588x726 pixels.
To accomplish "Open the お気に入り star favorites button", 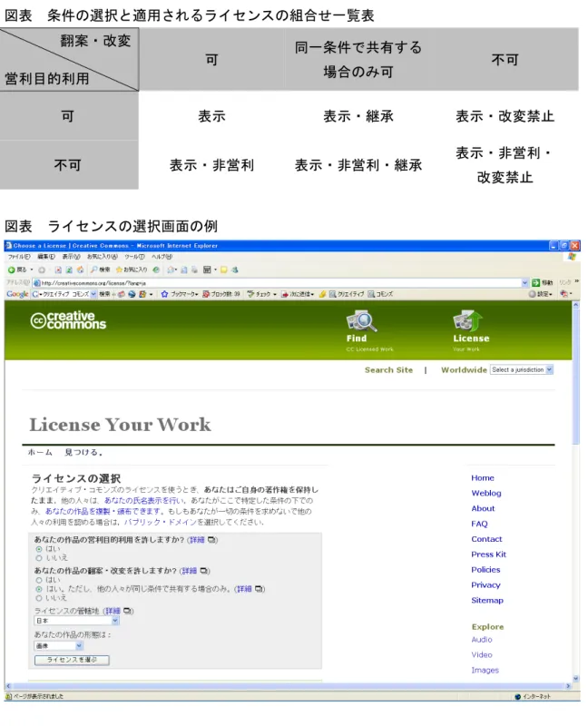I will pyautogui.click(x=132, y=270).
